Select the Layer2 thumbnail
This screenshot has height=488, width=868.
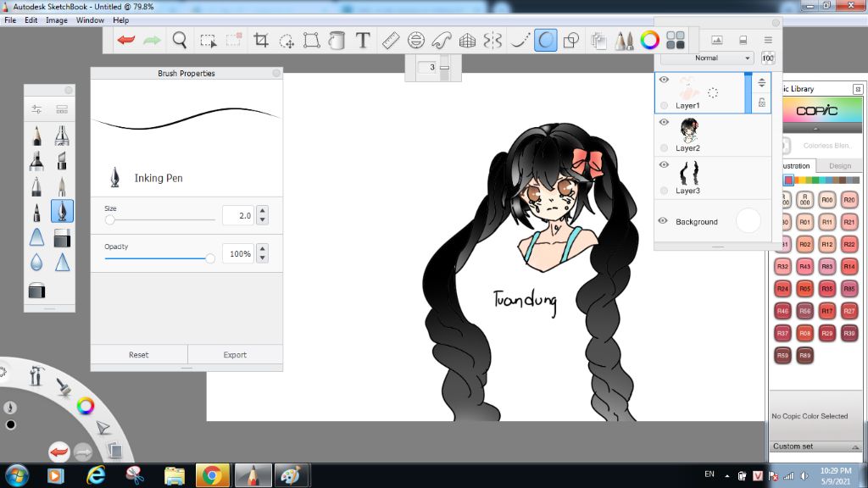(x=688, y=130)
